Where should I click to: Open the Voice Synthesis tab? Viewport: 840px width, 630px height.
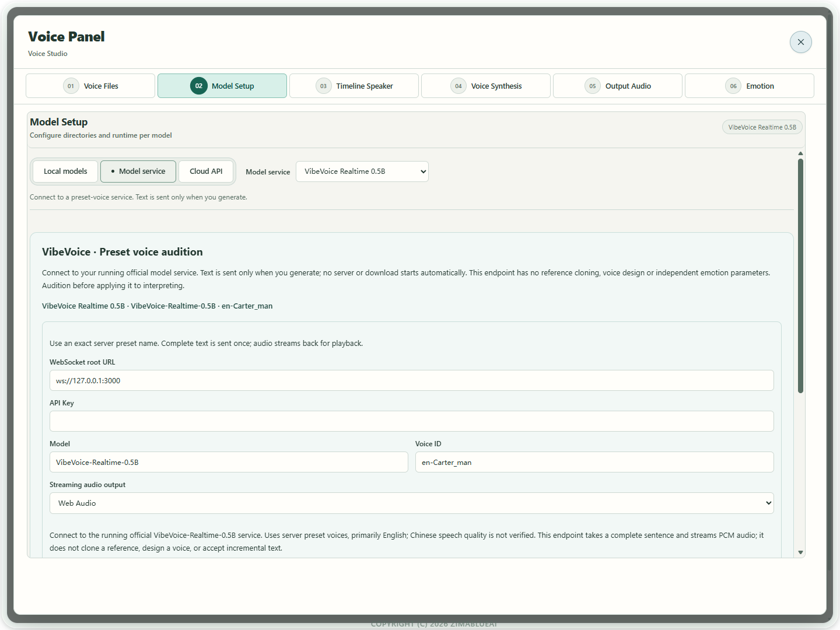pyautogui.click(x=486, y=86)
